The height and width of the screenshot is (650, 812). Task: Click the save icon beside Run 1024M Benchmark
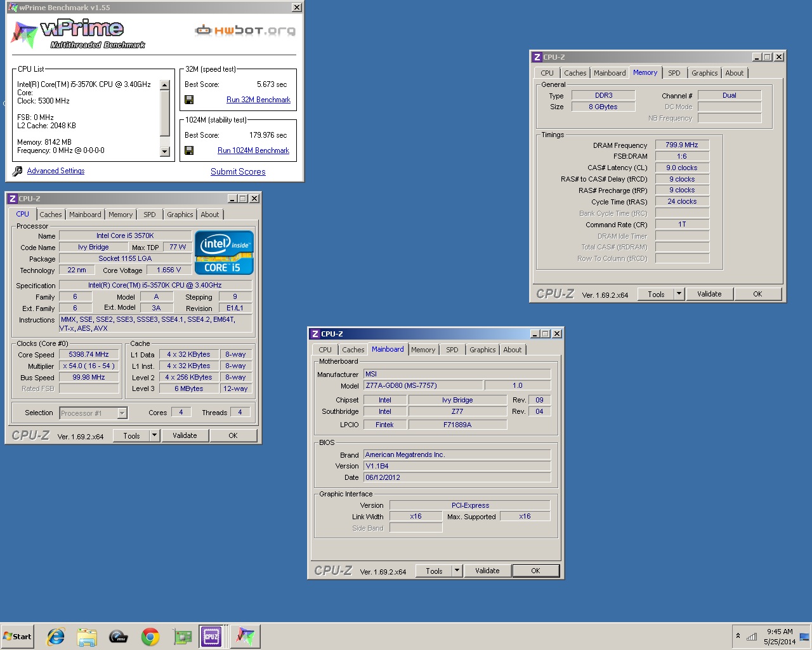coord(189,150)
